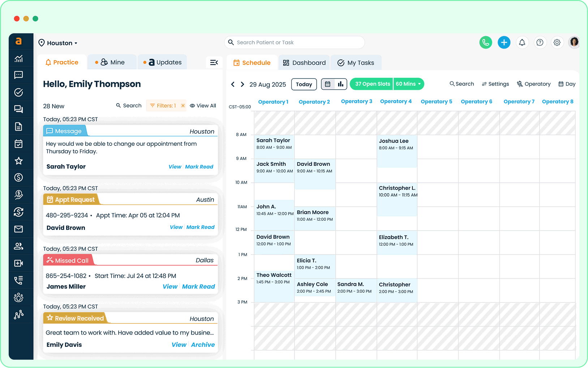Open the mail envelope icon in sidebar
The height and width of the screenshot is (368, 588).
pos(18,229)
